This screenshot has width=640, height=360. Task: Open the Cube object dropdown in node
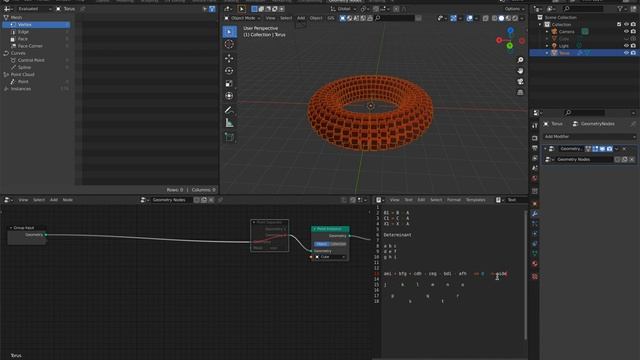330,257
